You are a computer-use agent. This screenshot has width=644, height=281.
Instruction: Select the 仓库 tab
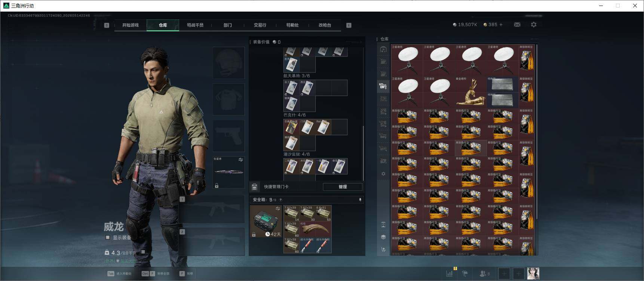click(163, 25)
